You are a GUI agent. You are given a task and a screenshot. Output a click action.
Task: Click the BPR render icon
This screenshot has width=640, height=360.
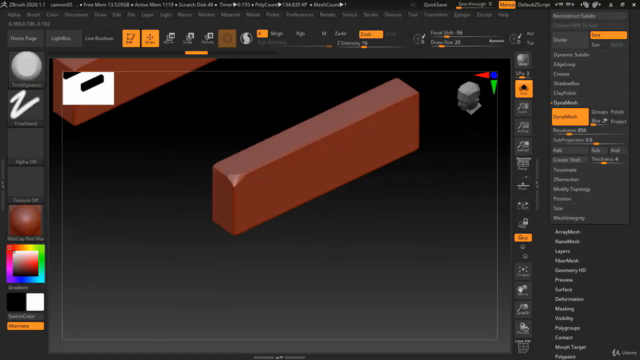click(x=523, y=60)
